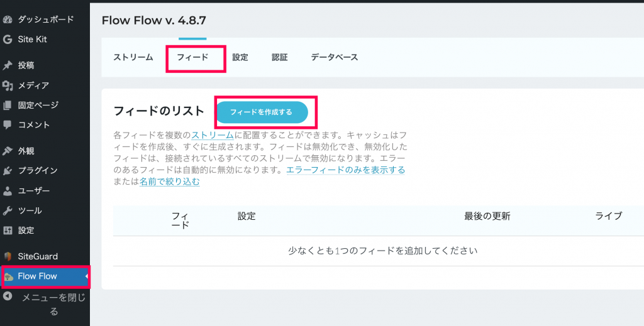Switch to the 認証 tab
This screenshot has height=326, width=644.
(280, 57)
